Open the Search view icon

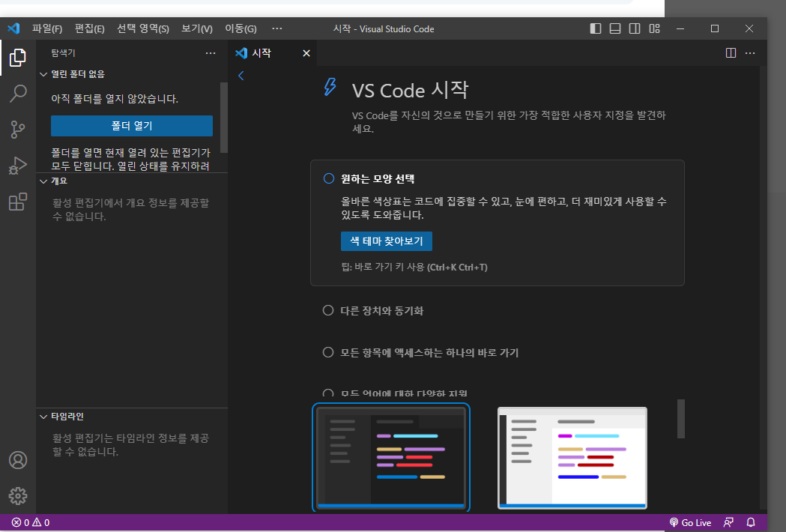[17, 93]
